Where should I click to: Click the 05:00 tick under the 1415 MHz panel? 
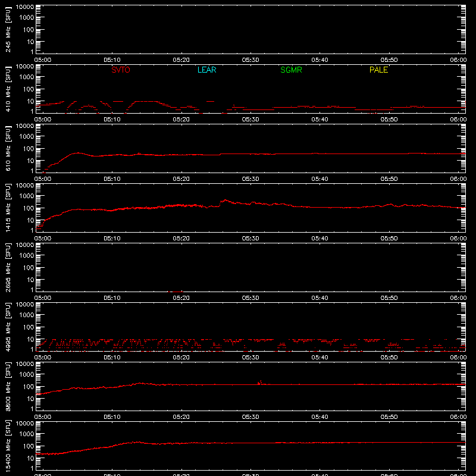43,239
